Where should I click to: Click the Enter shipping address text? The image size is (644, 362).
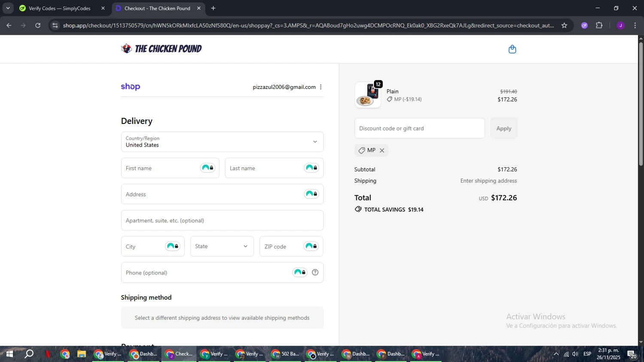click(x=489, y=181)
